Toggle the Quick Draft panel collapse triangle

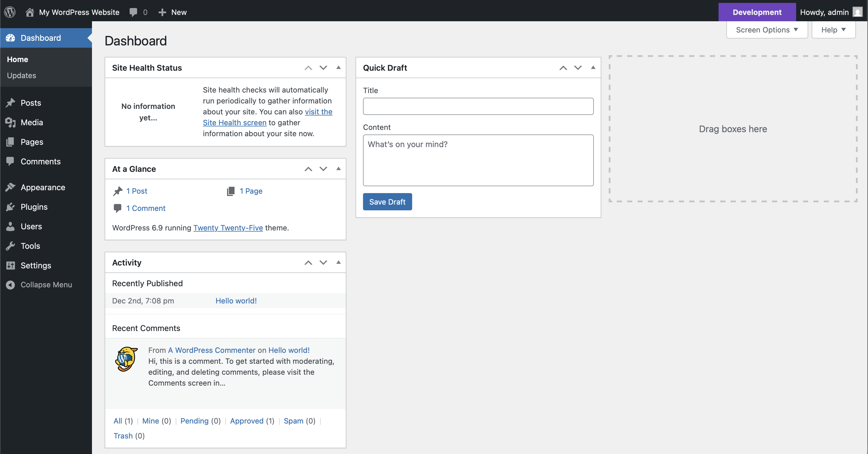point(593,68)
